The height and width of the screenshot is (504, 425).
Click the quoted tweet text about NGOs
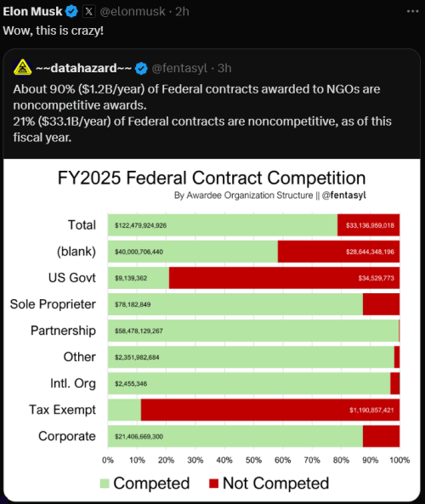pos(202,113)
